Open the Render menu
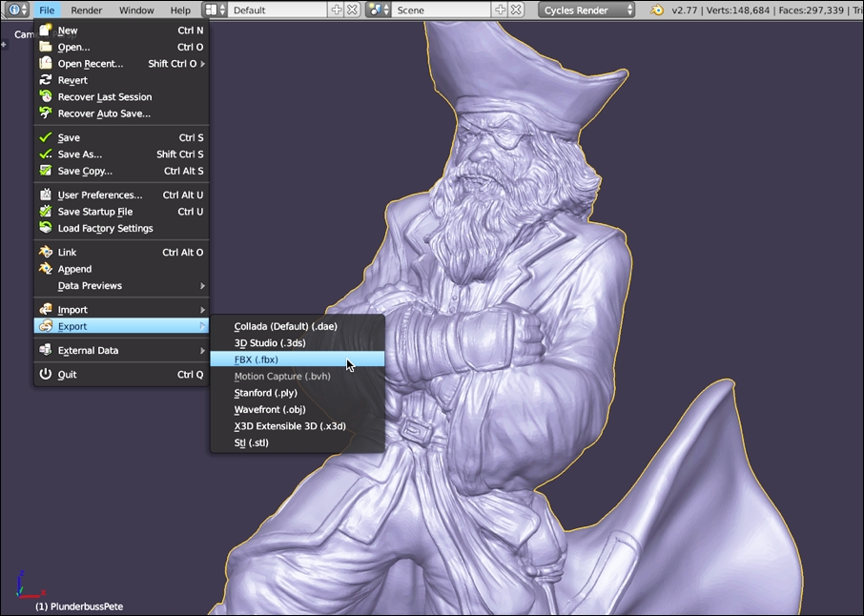The image size is (864, 616). point(87,10)
